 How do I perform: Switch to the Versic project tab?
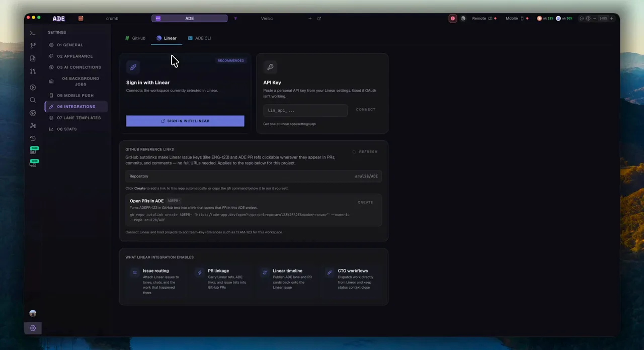point(267,19)
